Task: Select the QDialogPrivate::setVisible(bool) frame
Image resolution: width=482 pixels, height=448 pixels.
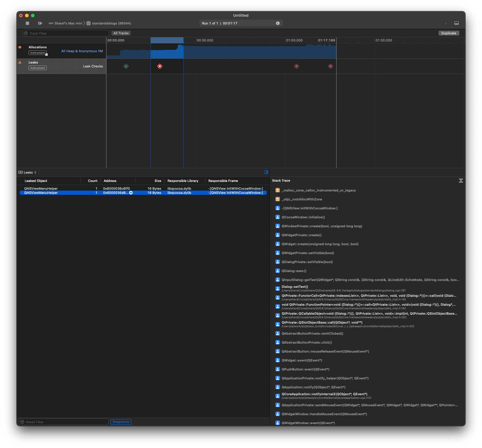Action: [x=307, y=262]
